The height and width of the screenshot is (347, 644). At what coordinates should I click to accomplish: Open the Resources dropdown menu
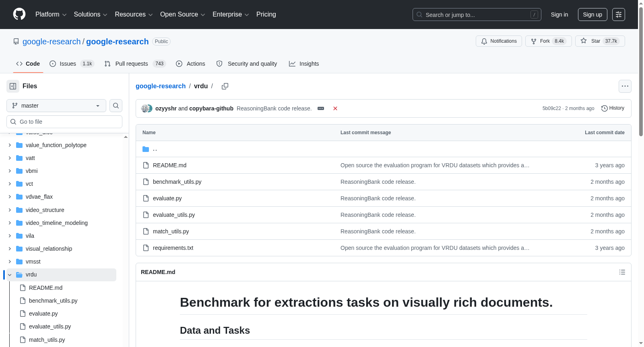(x=134, y=15)
